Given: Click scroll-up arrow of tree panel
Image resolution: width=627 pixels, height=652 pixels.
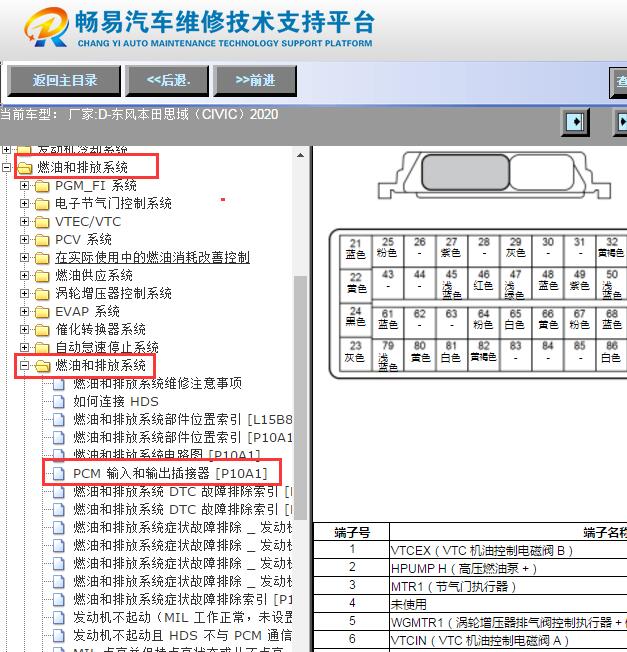Looking at the screenshot, I should point(300,156).
